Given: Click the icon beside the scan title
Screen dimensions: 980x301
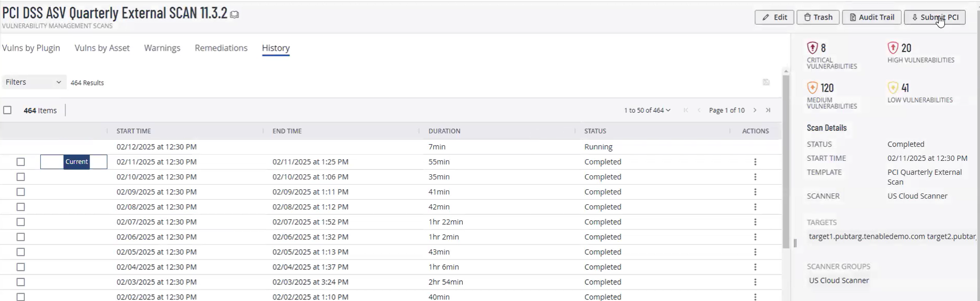Looking at the screenshot, I should pos(234,14).
